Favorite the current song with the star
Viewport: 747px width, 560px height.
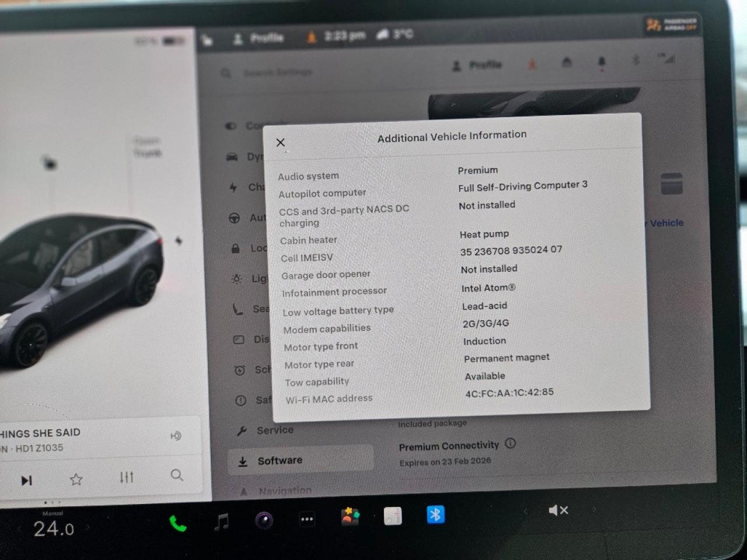coord(76,479)
